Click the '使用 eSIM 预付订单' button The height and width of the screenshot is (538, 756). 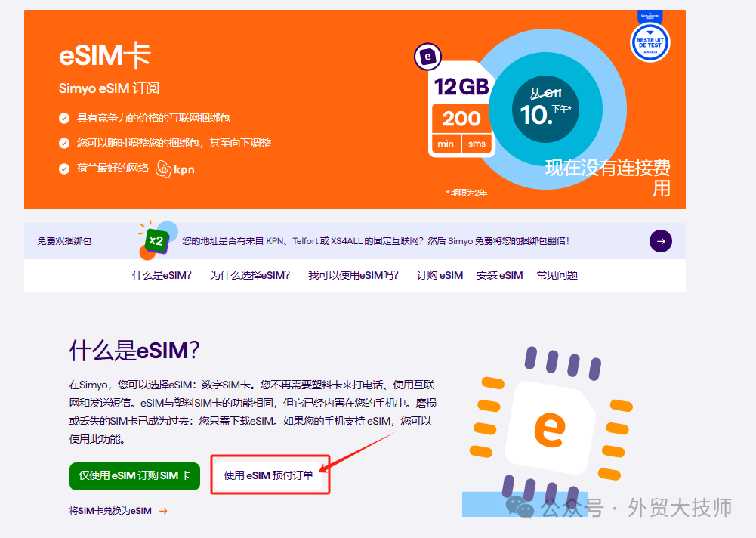[x=269, y=476]
